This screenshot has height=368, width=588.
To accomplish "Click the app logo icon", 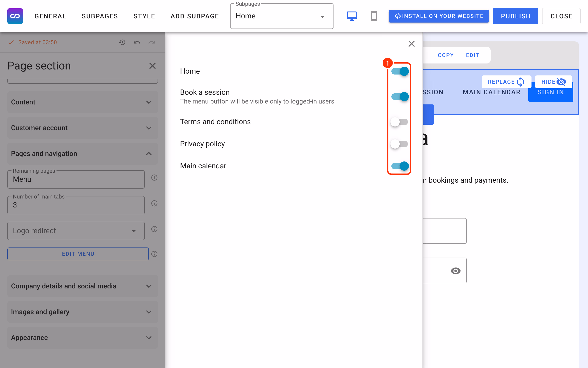I will coord(15,16).
